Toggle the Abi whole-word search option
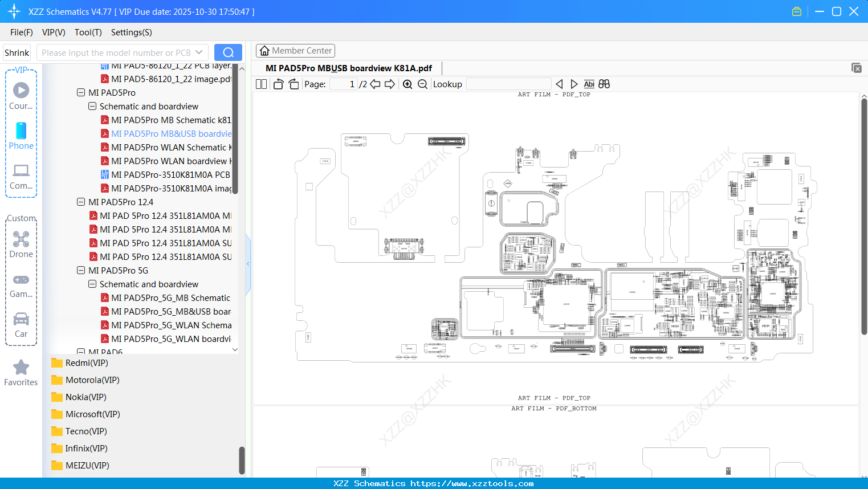 point(589,84)
